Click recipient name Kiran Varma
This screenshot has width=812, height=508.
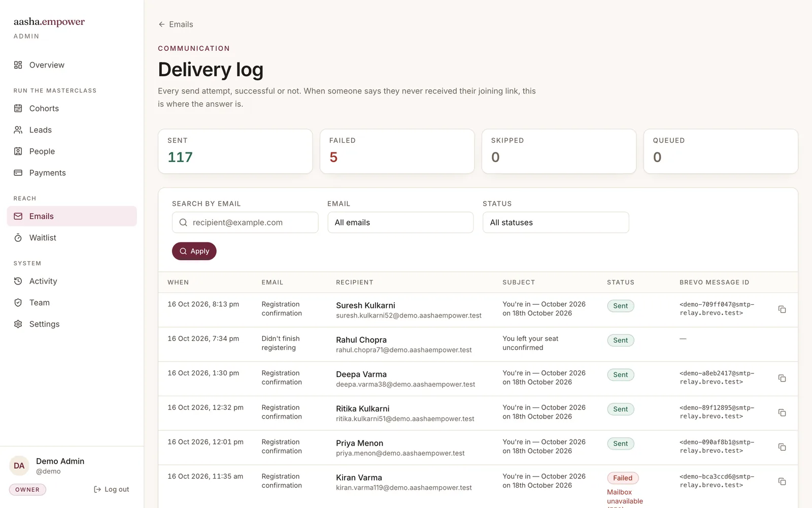click(x=359, y=478)
